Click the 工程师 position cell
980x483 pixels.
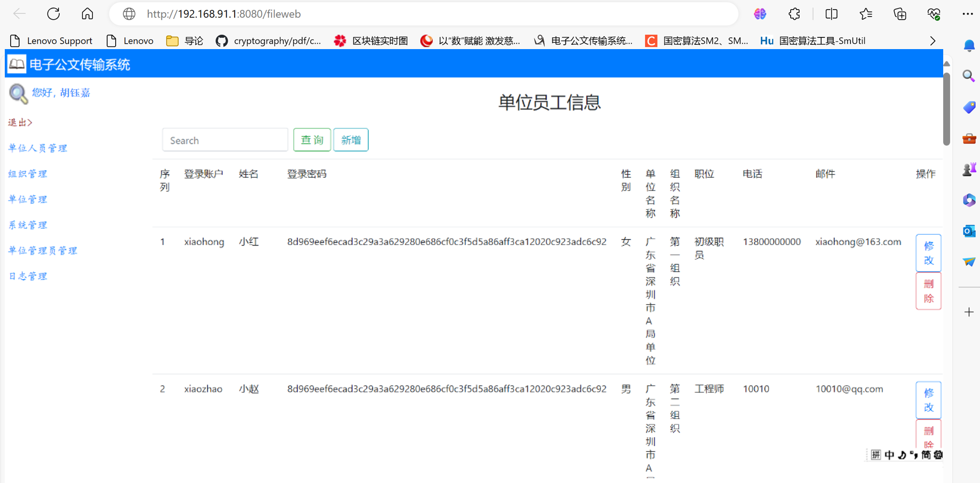point(709,389)
